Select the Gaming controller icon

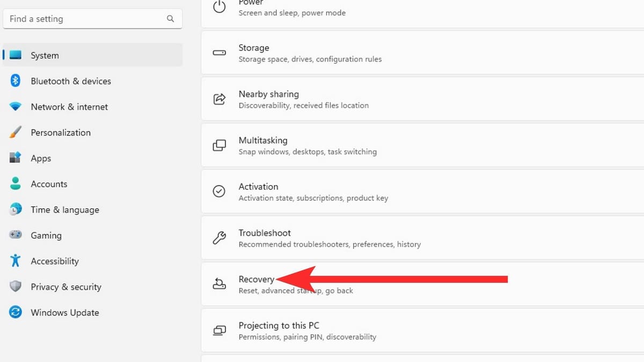[16, 235]
